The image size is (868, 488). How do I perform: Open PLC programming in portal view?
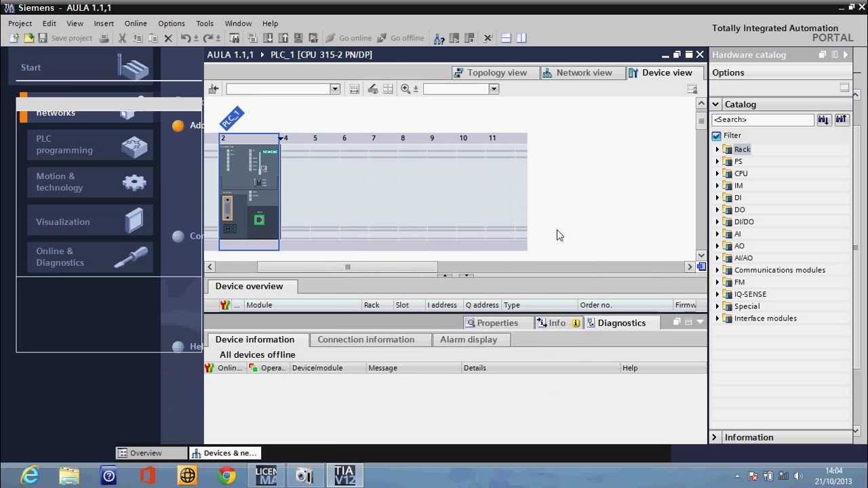pos(88,144)
